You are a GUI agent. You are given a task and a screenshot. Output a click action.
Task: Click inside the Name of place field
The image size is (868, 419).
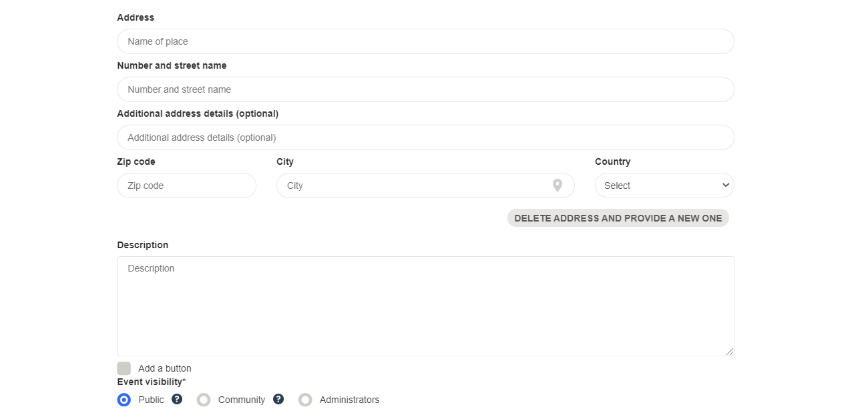pos(425,41)
